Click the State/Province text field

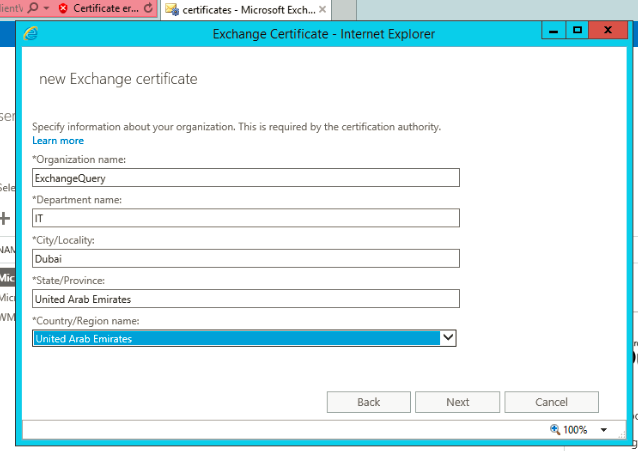pos(245,298)
